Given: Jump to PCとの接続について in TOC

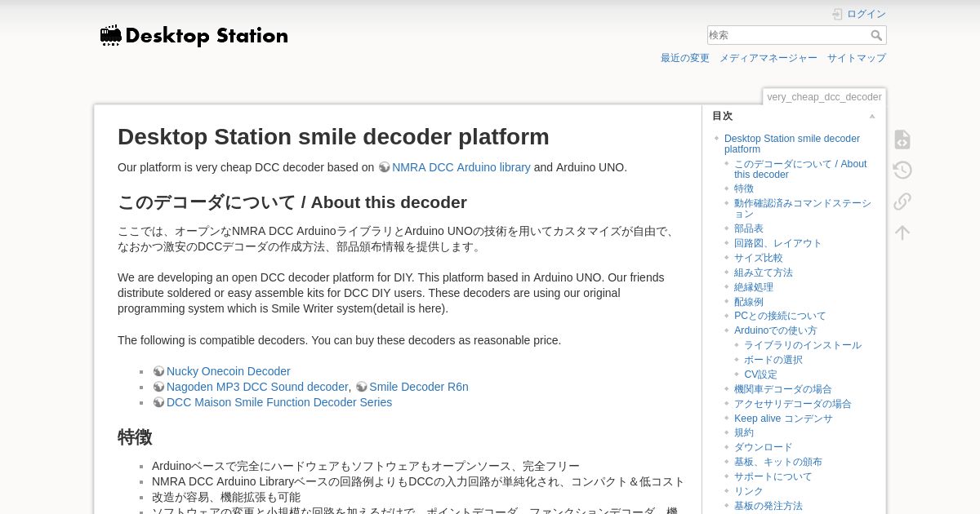Looking at the screenshot, I should (780, 316).
